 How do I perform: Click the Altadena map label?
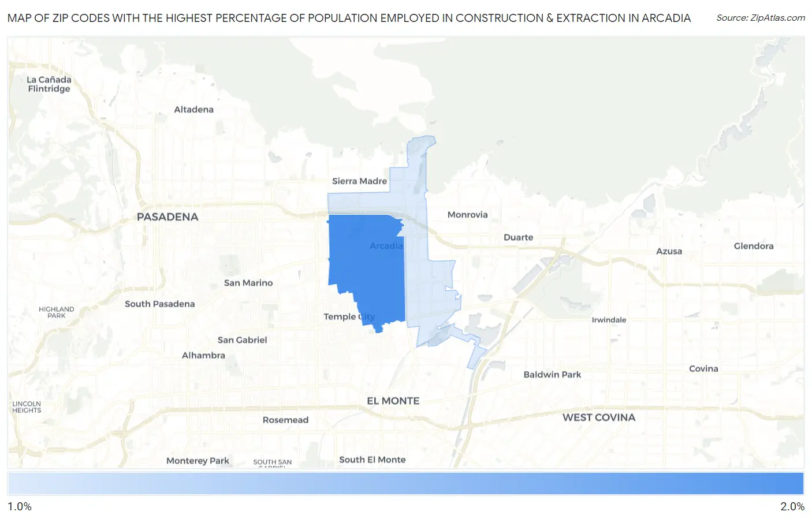(x=193, y=110)
